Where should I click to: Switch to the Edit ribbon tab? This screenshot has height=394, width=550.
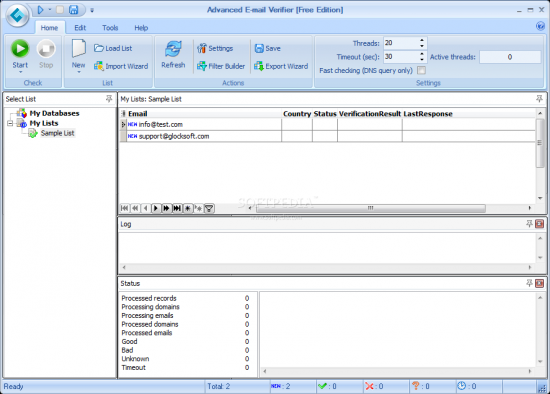pos(80,28)
